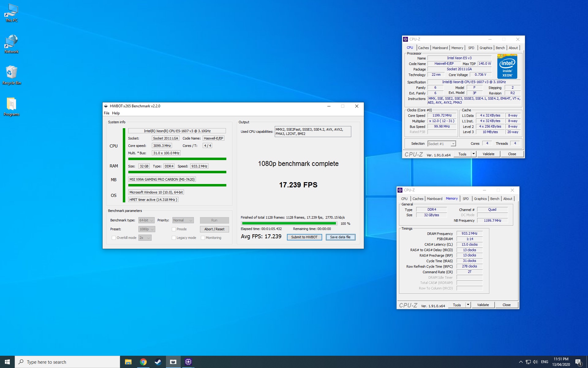Expand Tools arrow in lower CPU-Z

point(468,305)
